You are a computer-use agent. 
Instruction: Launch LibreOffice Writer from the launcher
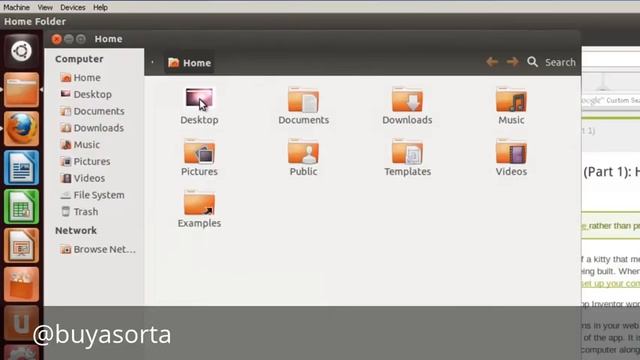click(x=21, y=167)
